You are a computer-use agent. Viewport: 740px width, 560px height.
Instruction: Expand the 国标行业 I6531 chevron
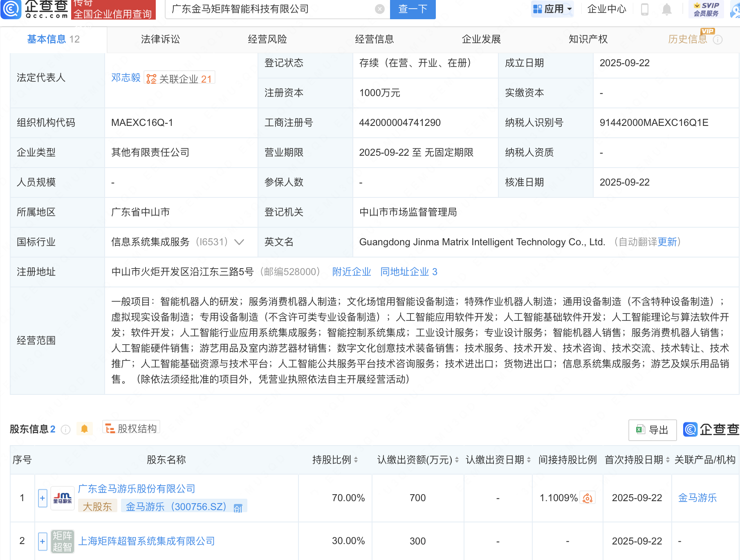tap(239, 242)
